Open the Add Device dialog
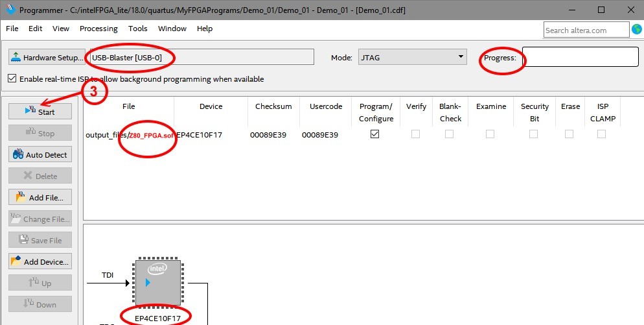The image size is (644, 325). coord(40,261)
